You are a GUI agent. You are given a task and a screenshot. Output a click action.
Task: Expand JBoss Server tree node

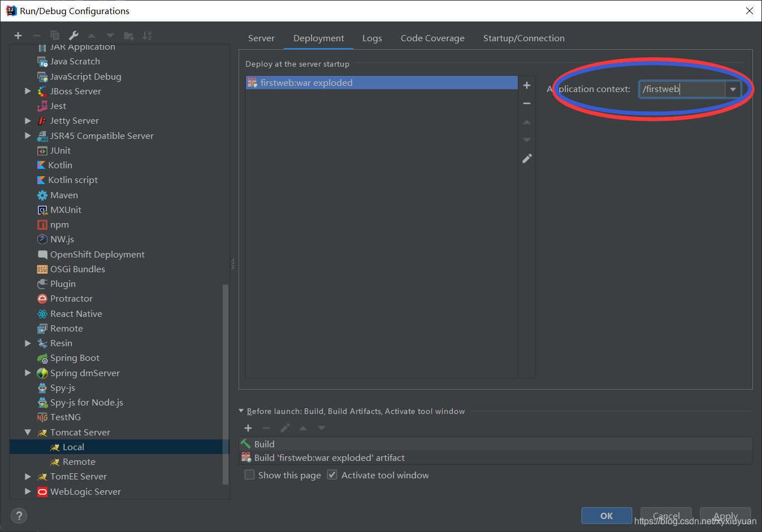(28, 91)
